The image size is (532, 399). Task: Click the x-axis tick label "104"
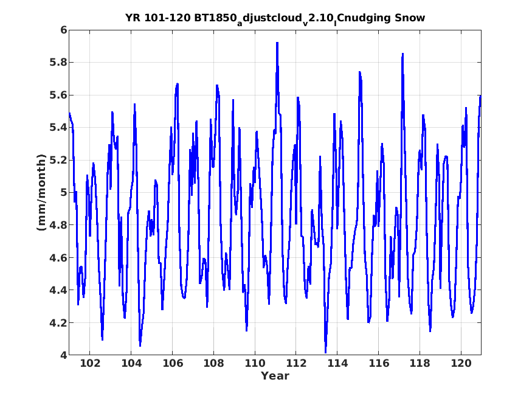coord(131,364)
